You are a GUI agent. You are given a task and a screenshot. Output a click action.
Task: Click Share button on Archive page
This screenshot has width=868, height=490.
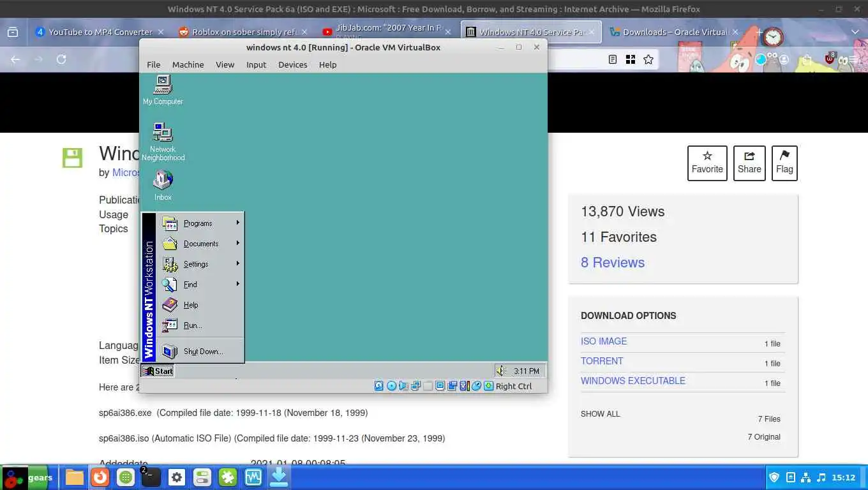[x=749, y=163]
